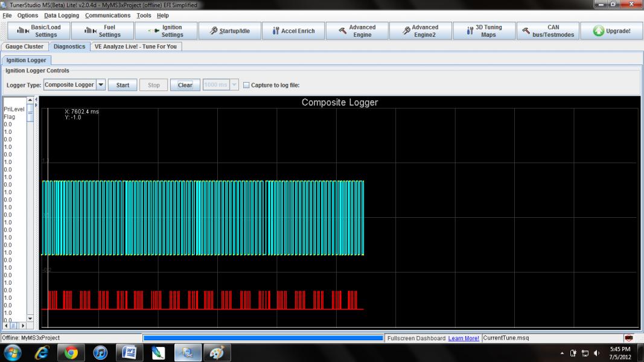
Task: Follow the Learn More! link
Action: pos(464,338)
